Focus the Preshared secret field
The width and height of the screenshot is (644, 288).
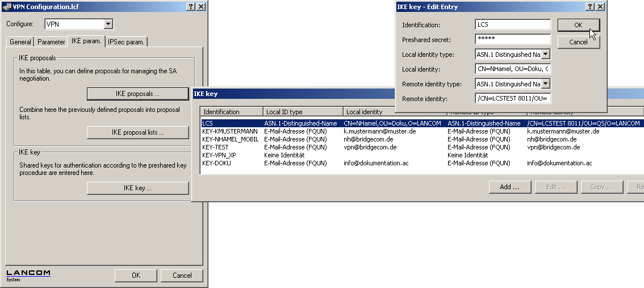(x=513, y=40)
